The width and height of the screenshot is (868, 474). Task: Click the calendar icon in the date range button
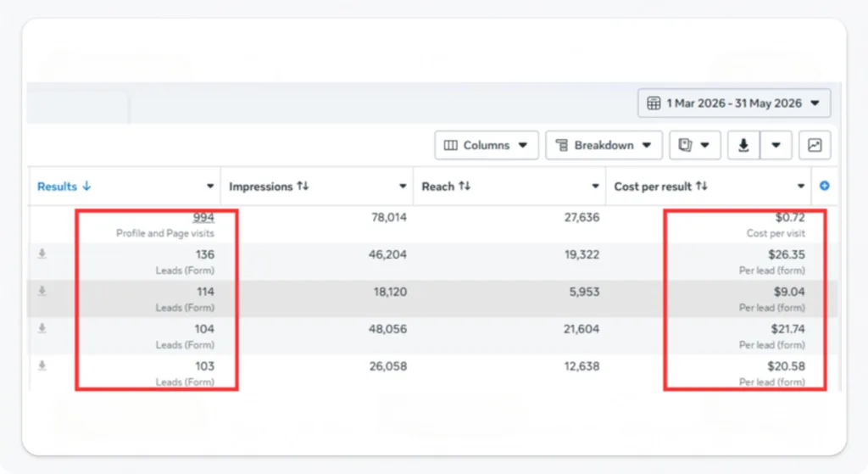tap(654, 103)
